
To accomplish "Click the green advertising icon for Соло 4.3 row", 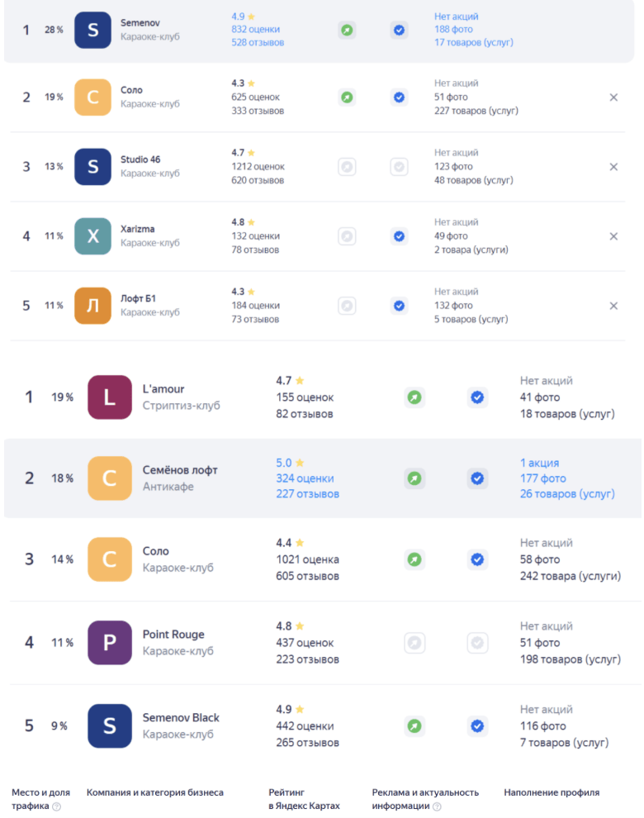I will tap(348, 97).
